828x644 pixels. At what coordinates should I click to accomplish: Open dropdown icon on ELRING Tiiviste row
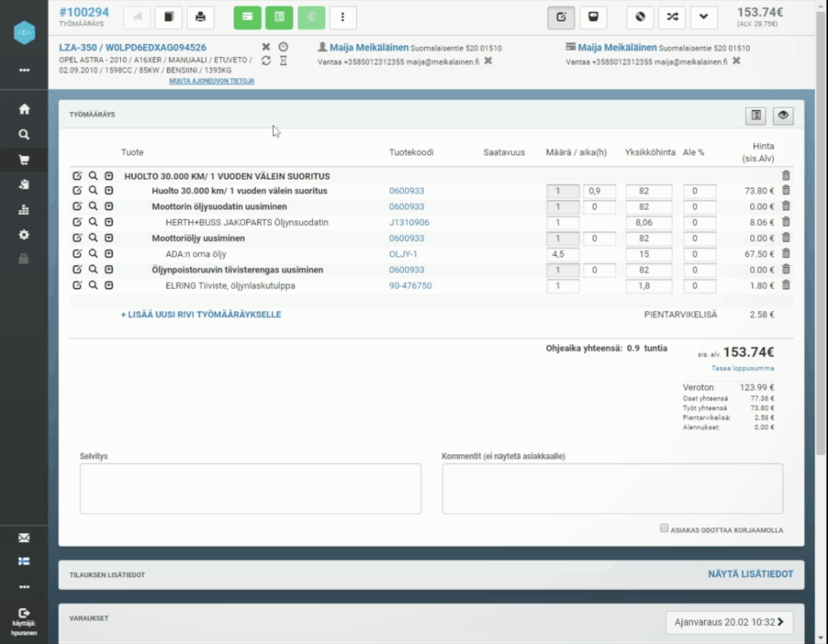(109, 285)
